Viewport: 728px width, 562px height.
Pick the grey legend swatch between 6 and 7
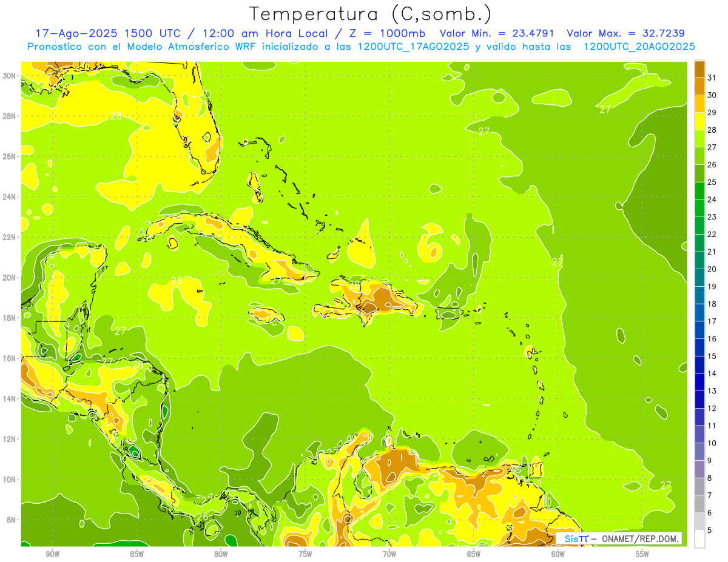(x=699, y=504)
